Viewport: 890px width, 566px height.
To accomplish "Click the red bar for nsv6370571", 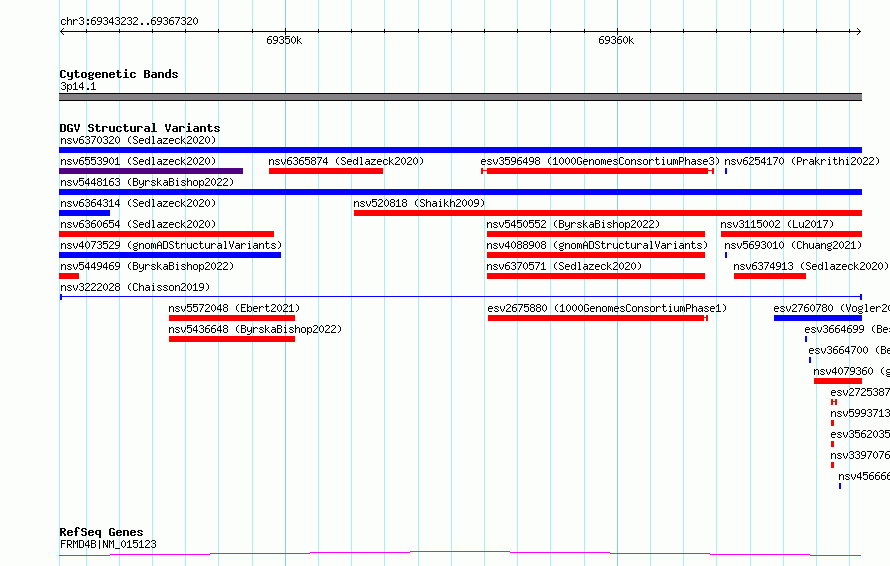I will pyautogui.click(x=596, y=276).
